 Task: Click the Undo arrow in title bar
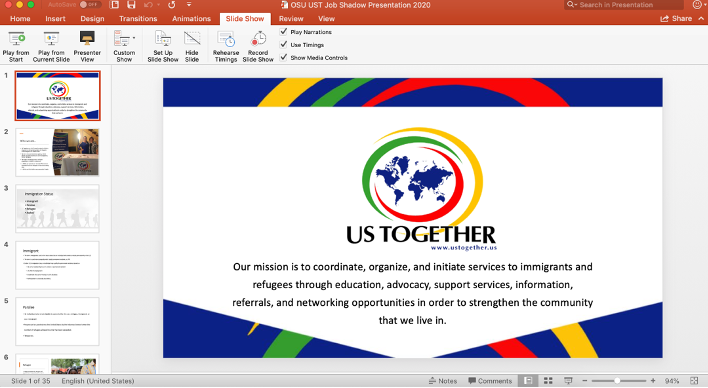(148, 5)
